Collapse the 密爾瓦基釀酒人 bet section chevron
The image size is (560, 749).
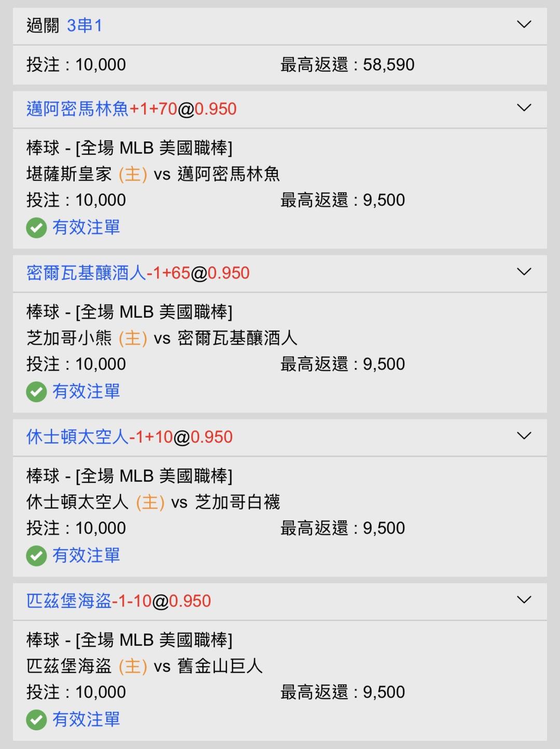tap(524, 272)
